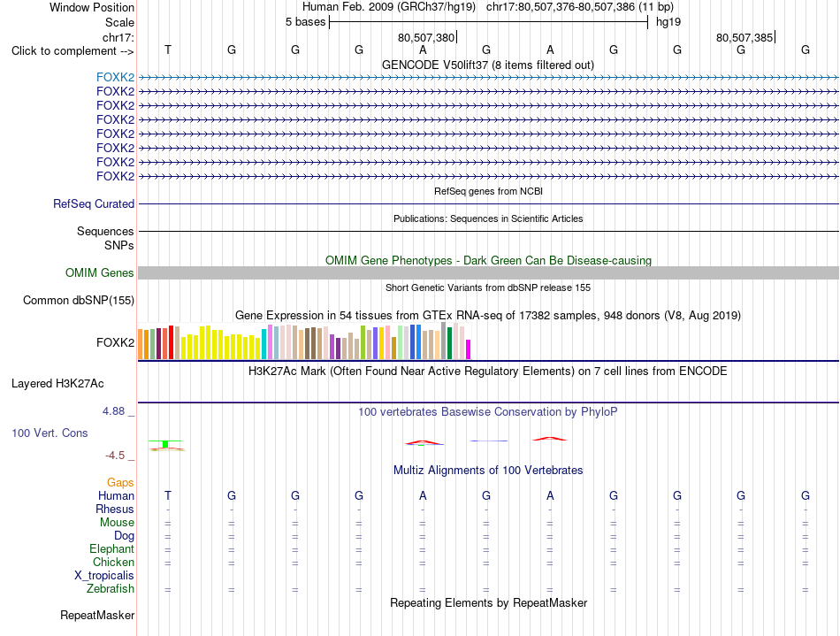840x636 pixels.
Task: Open the 'H3K27Ac Mark' ENCODE track title
Action: (488, 371)
